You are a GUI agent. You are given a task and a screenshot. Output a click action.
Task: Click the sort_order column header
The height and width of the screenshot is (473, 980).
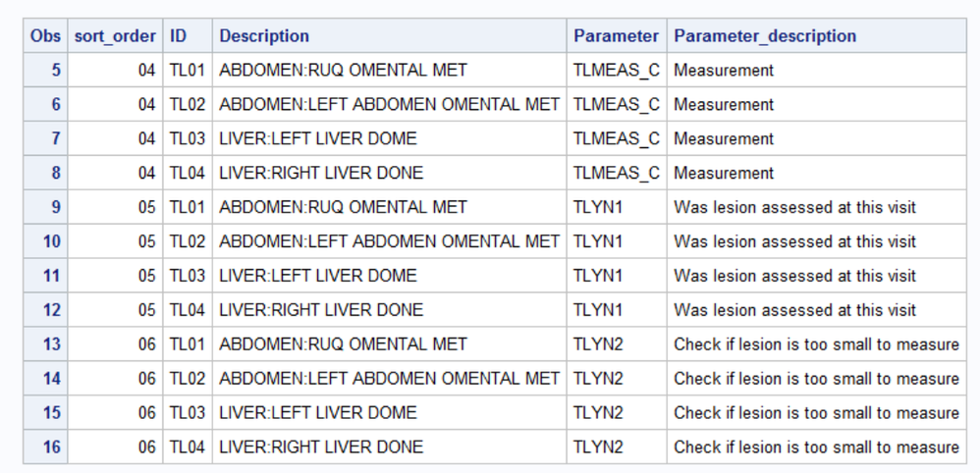pos(115,36)
